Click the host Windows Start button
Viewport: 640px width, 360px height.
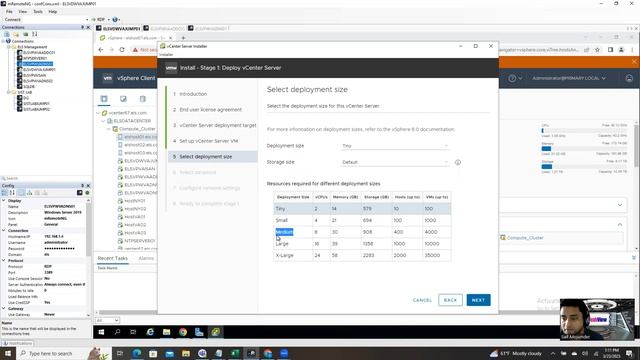pos(7,353)
